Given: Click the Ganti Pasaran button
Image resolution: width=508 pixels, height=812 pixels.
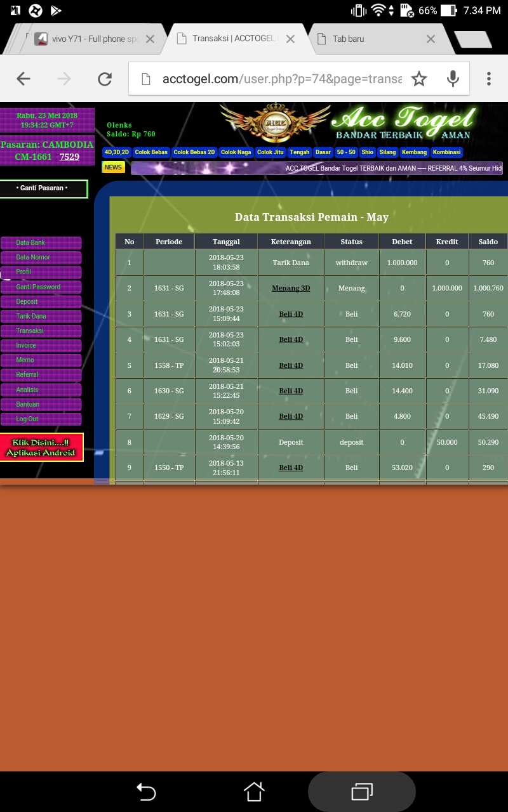Looking at the screenshot, I should 43,188.
